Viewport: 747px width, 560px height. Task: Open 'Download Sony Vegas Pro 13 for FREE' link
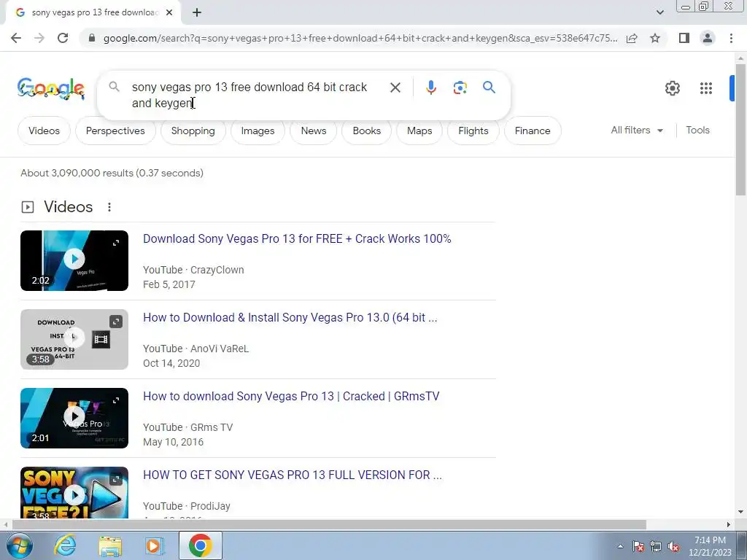point(297,238)
